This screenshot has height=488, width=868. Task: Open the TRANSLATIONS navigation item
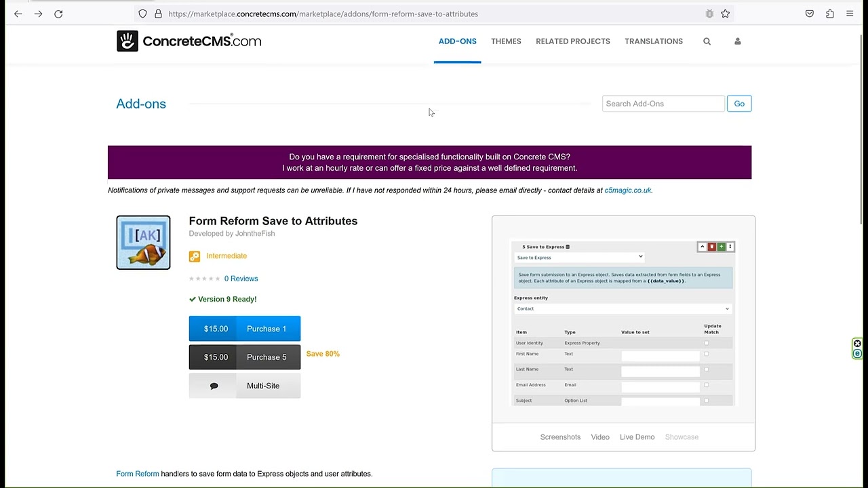tap(654, 41)
